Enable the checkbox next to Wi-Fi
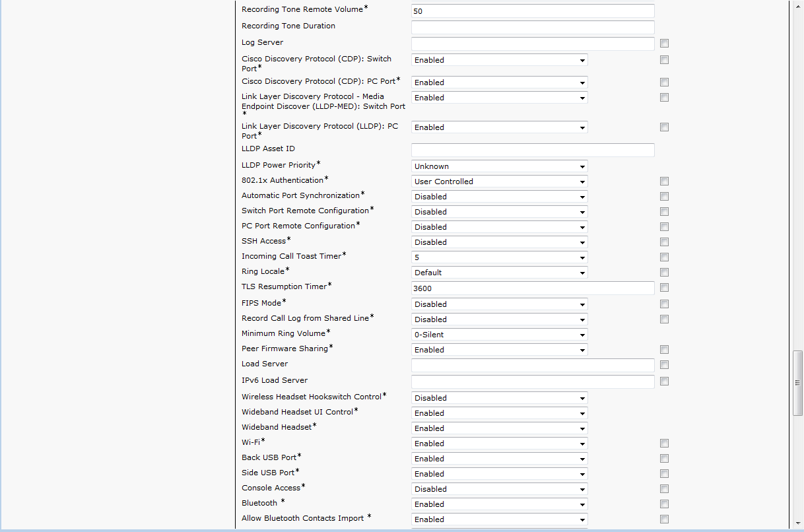Image resolution: width=804 pixels, height=532 pixels. [x=664, y=444]
